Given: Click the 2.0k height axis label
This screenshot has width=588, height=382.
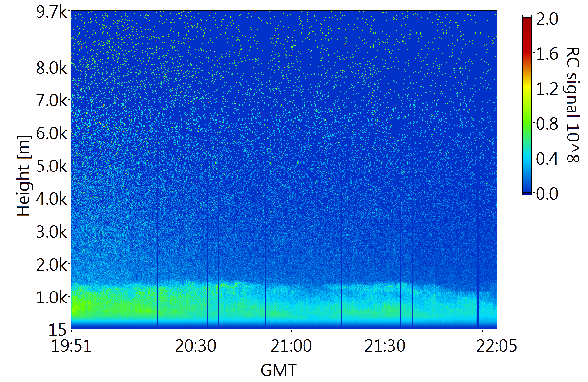Looking at the screenshot, I should pos(51,264).
